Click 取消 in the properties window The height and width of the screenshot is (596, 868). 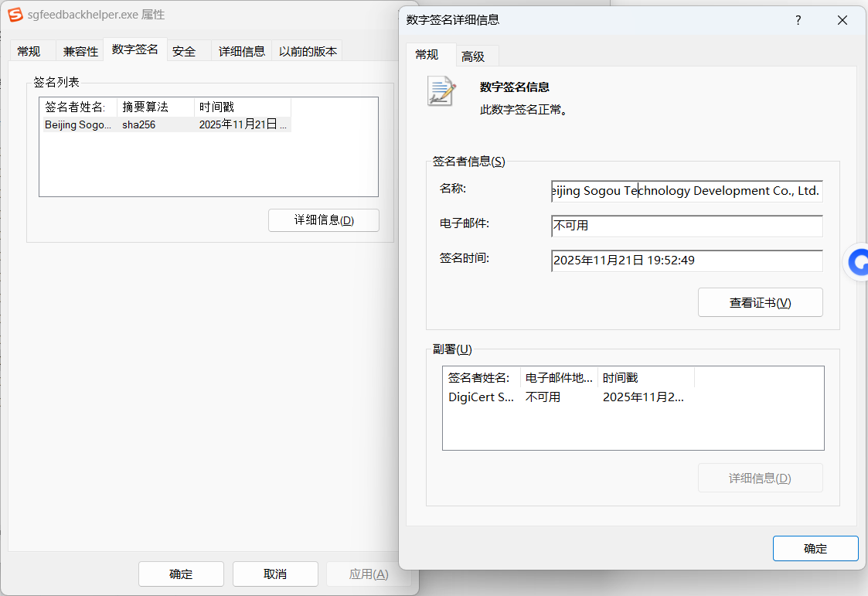275,574
